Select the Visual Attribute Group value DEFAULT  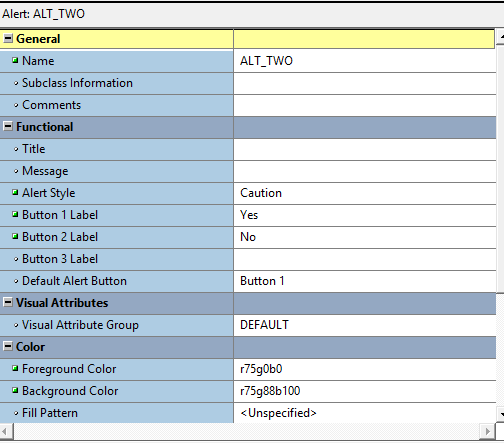(x=365, y=325)
